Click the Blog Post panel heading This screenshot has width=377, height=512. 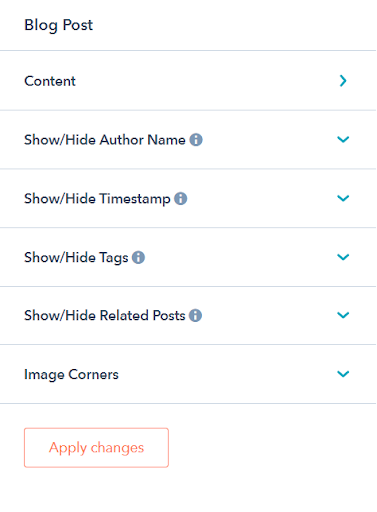point(59,25)
